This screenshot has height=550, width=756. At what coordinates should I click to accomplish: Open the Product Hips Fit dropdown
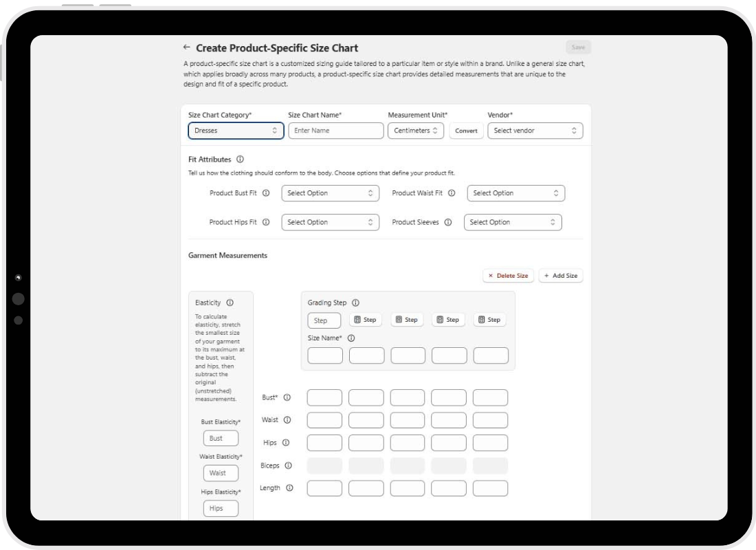(x=330, y=222)
